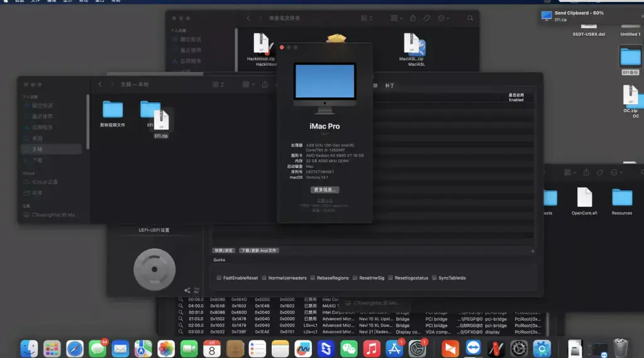The height and width of the screenshot is (358, 644).
Task: Click Send Clipboard 60% transfer notification
Action: 591,16
